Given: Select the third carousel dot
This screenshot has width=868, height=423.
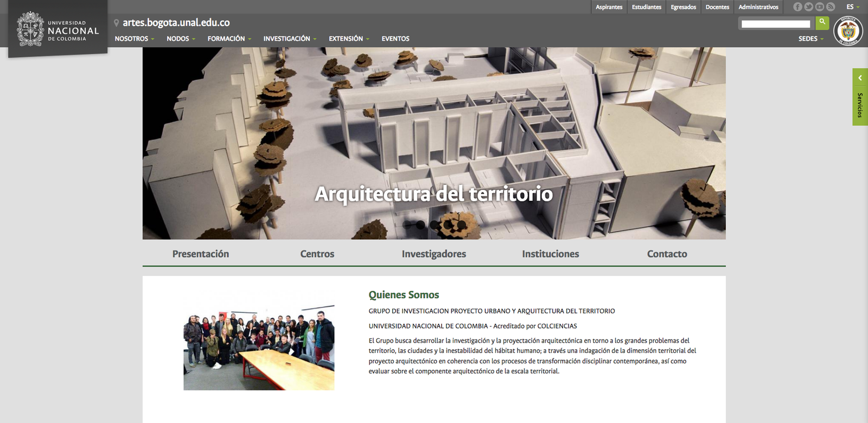Looking at the screenshot, I should [x=434, y=225].
